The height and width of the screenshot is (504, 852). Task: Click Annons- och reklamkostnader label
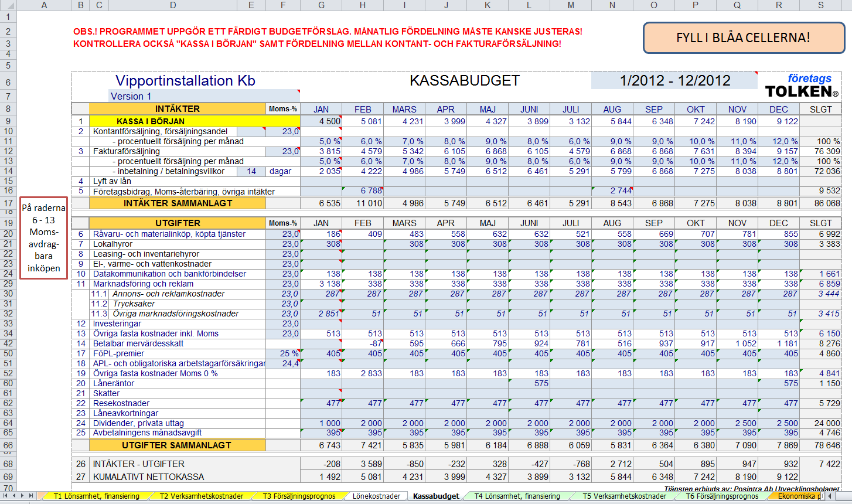click(169, 294)
